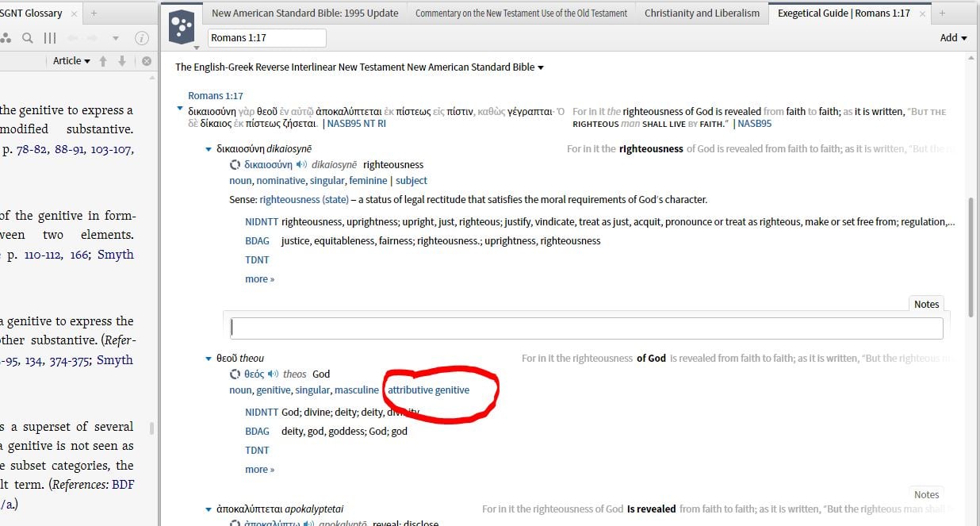Toggle multi-column view icon in Glossary panel
The image size is (980, 526).
[x=50, y=38]
